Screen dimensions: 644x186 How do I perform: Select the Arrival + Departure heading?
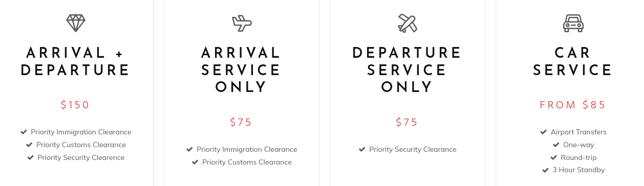coord(76,61)
